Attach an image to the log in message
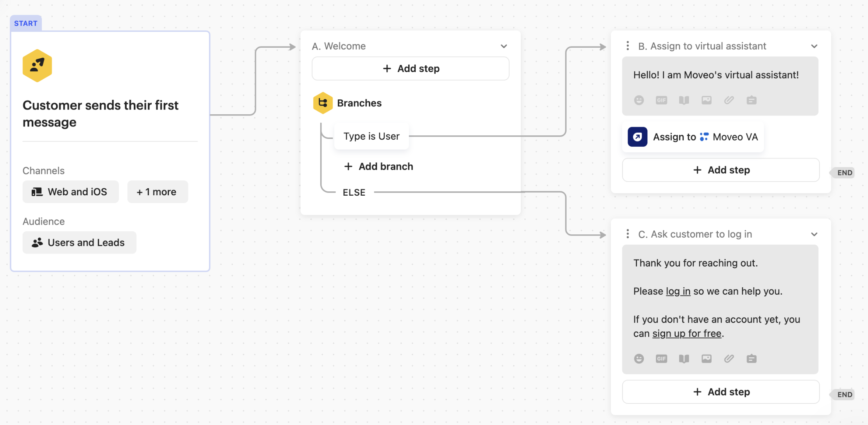Screen dimensions: 868x425 pyautogui.click(x=707, y=358)
